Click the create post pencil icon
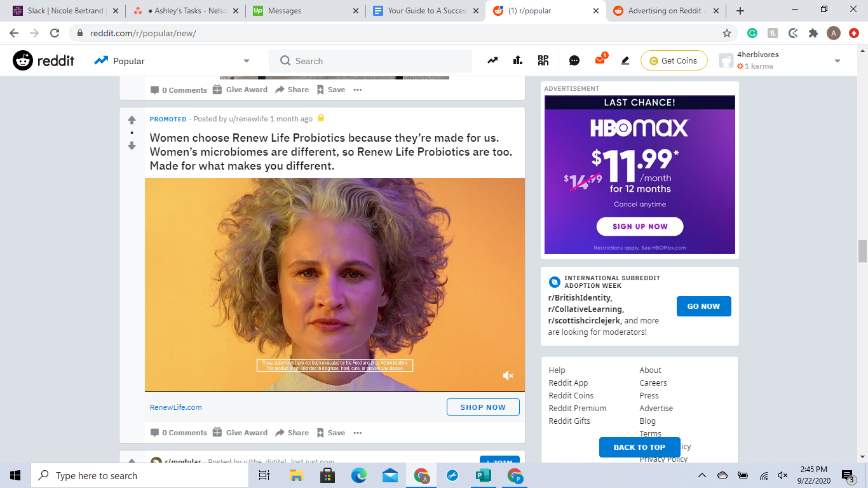This screenshot has width=868, height=488. tap(625, 60)
